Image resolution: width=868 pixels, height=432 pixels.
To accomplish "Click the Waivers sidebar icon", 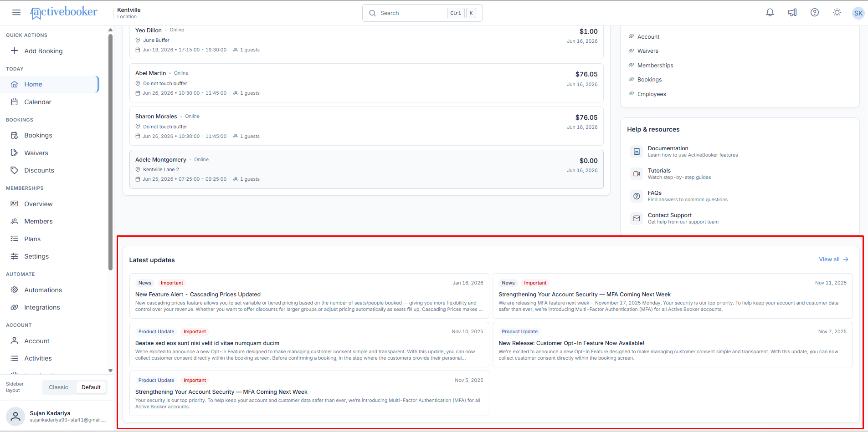I will [15, 153].
